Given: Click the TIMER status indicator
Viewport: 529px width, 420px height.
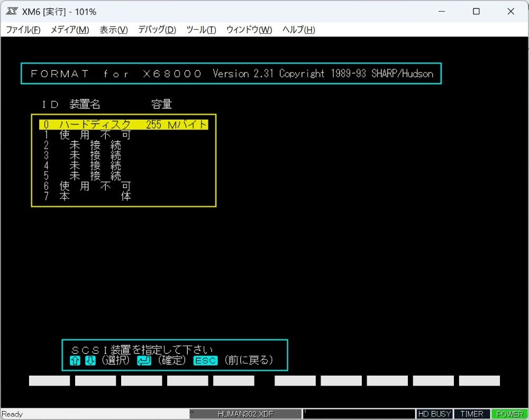Looking at the screenshot, I should (472, 414).
